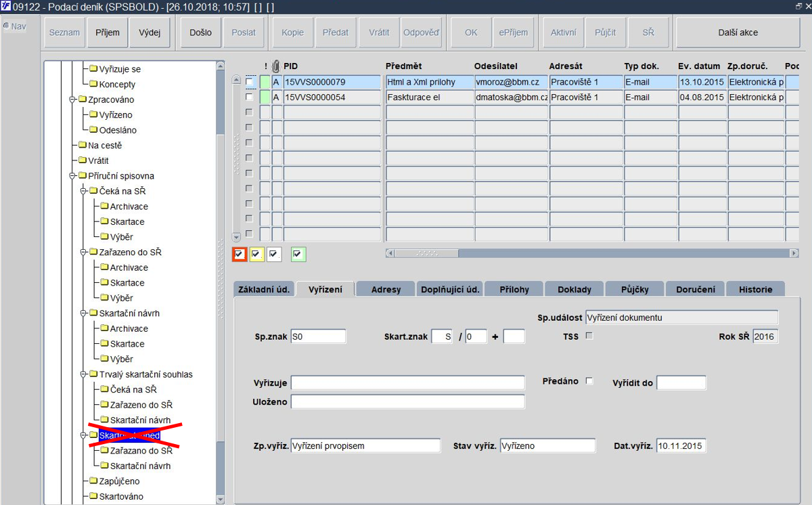This screenshot has width=812, height=505.
Task: Collapse the Skartační návrh tree node
Action: 84,313
